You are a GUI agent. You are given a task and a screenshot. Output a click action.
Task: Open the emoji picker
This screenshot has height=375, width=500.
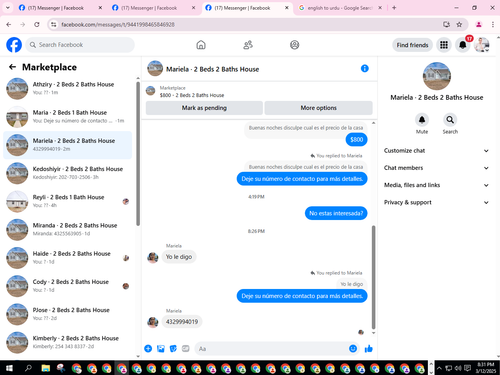[353, 349]
